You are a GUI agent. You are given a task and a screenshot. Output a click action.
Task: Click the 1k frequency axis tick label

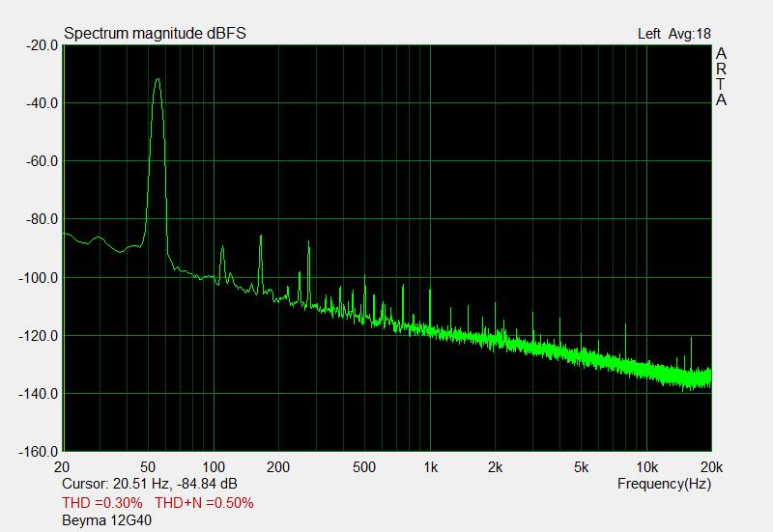[x=431, y=467]
